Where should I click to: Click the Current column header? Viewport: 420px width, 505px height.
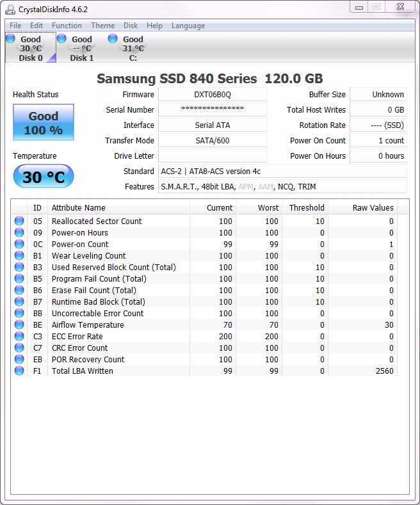pyautogui.click(x=213, y=208)
